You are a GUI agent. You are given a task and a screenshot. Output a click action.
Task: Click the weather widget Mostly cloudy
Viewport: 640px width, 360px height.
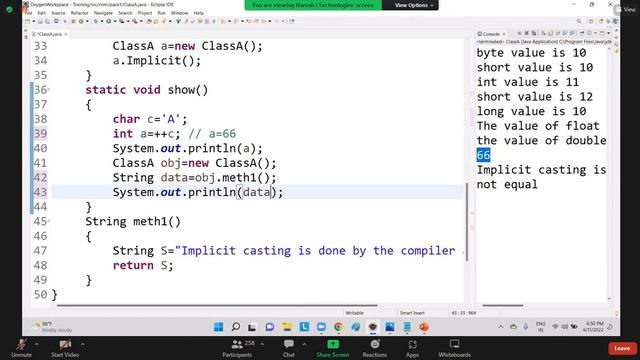pyautogui.click(x=53, y=327)
